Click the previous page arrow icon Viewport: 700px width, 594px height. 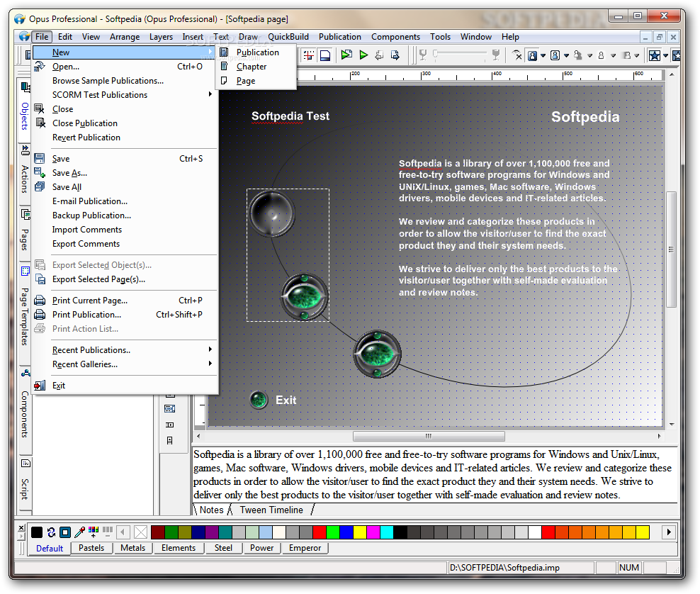pyautogui.click(x=379, y=55)
